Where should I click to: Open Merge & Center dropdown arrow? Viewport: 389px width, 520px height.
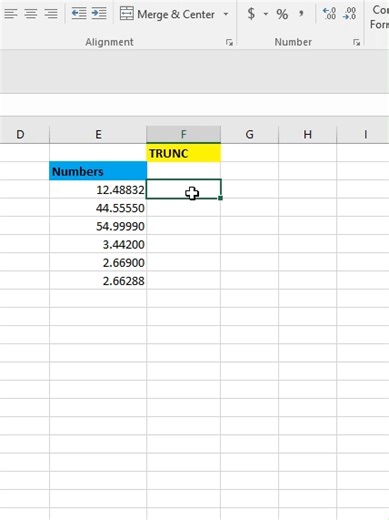[x=226, y=14]
